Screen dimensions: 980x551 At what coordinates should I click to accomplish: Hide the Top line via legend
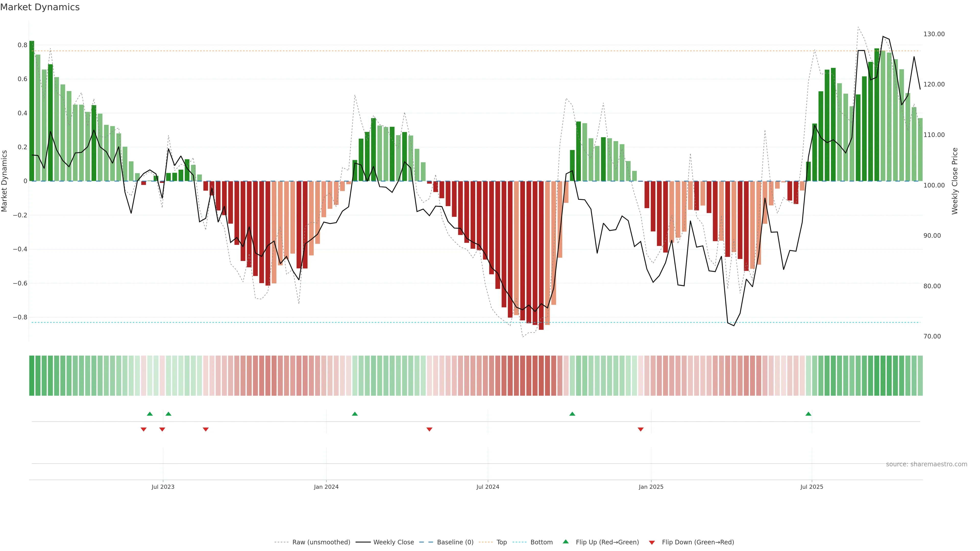[501, 542]
